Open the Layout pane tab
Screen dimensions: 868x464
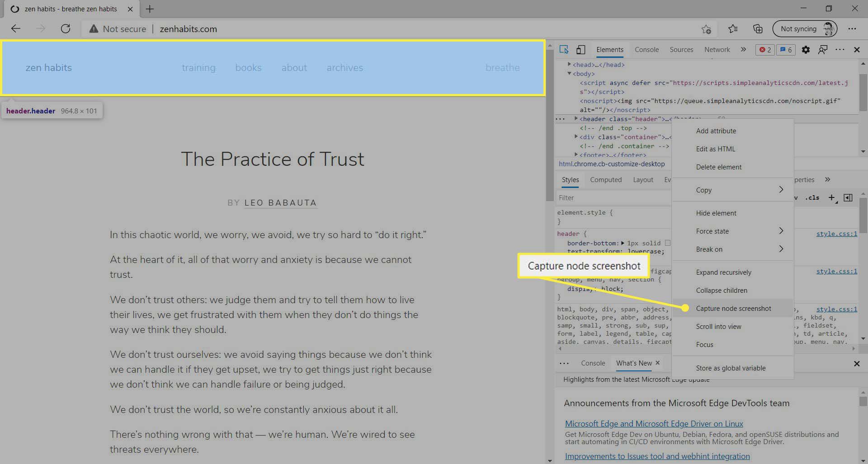[643, 180]
